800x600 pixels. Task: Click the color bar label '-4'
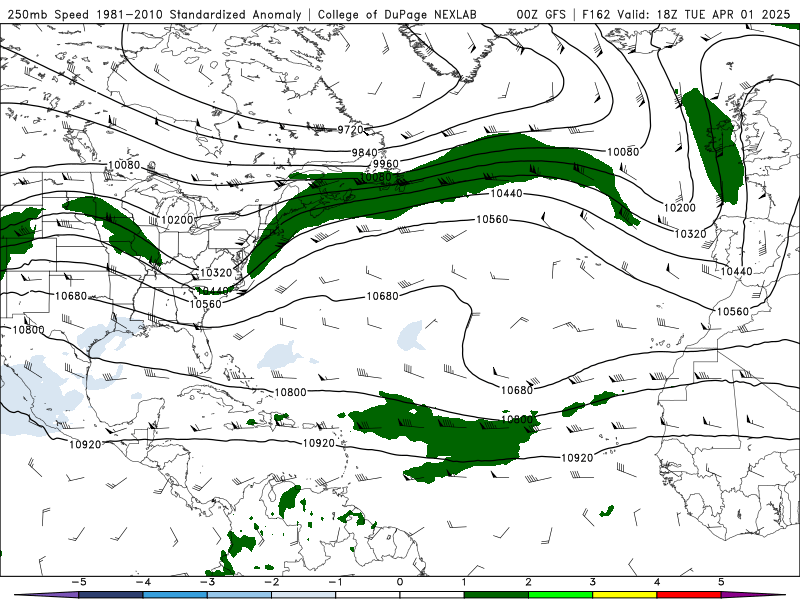point(143,582)
